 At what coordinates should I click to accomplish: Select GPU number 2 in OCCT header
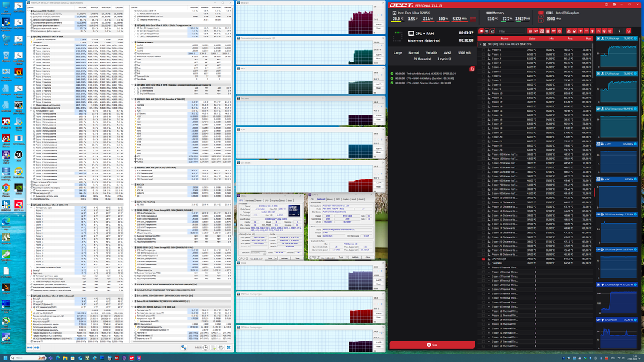click(541, 17)
